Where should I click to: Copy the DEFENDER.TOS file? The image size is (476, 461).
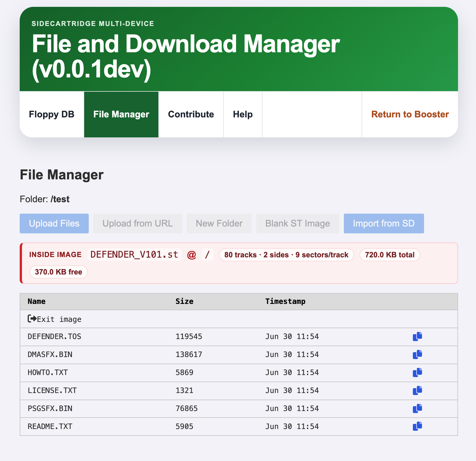[417, 336]
